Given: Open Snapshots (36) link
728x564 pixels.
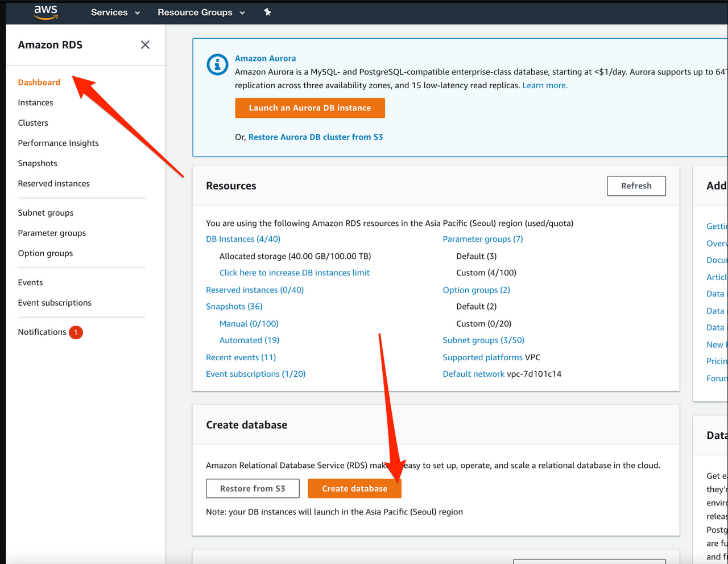Looking at the screenshot, I should [234, 306].
